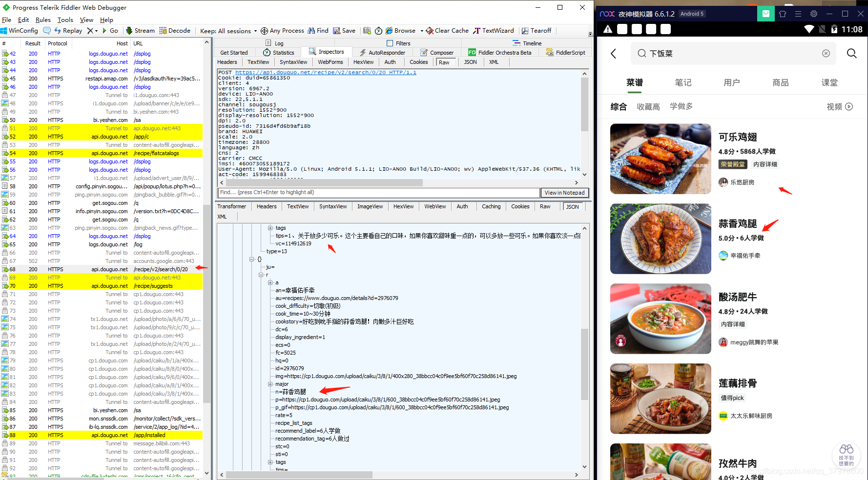The image size is (868, 480).
Task: Click the comment bubble icon in Fiddler toolbar
Action: (47, 31)
